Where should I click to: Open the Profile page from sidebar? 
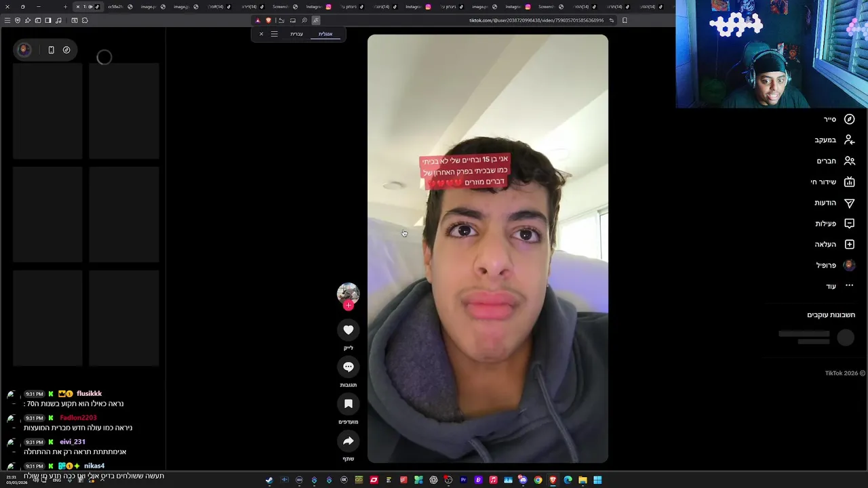[835, 265]
